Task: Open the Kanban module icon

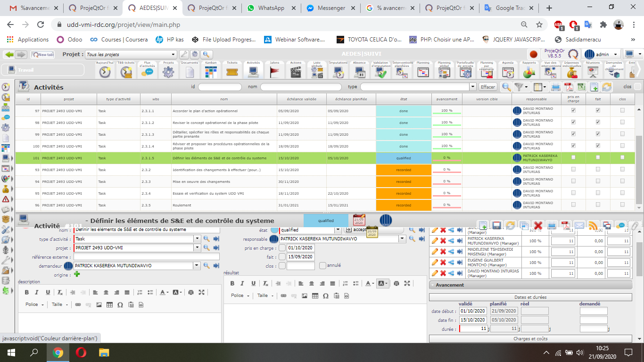Action: coord(211,72)
